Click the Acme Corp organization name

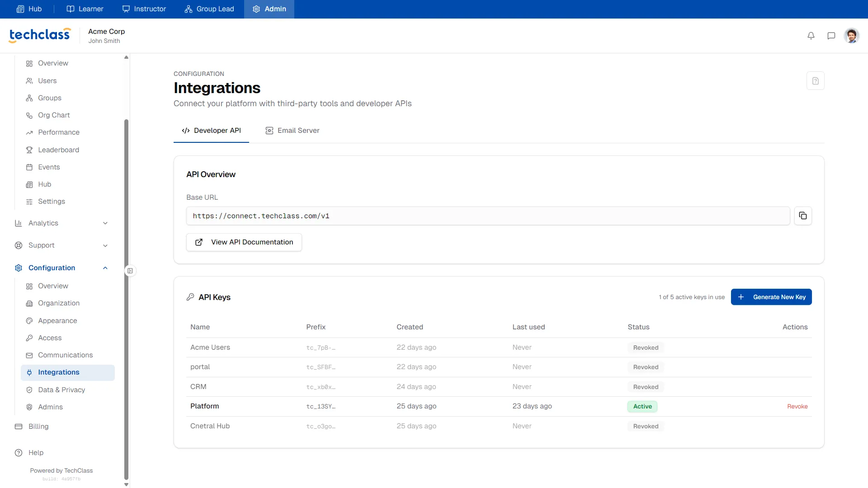(x=107, y=31)
